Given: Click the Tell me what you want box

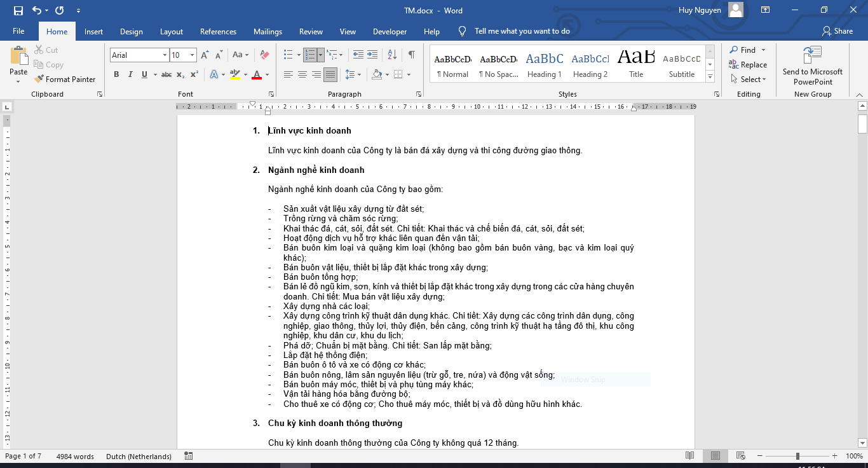Looking at the screenshot, I should click(522, 31).
